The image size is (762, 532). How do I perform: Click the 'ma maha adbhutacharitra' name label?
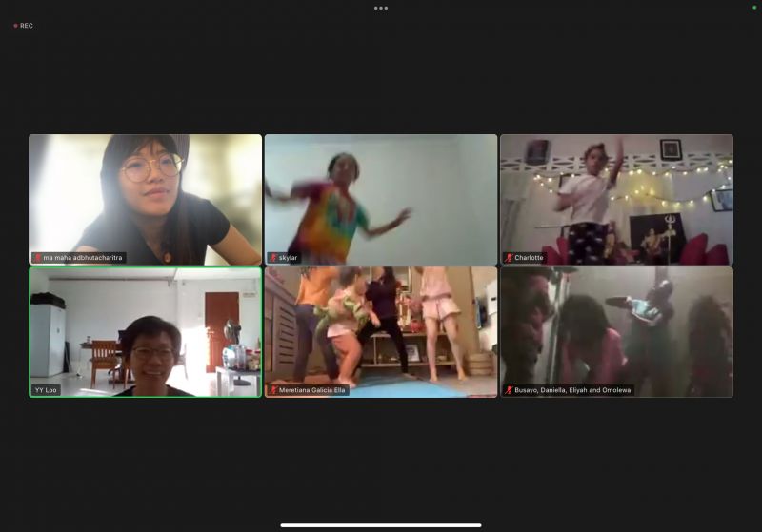point(83,258)
